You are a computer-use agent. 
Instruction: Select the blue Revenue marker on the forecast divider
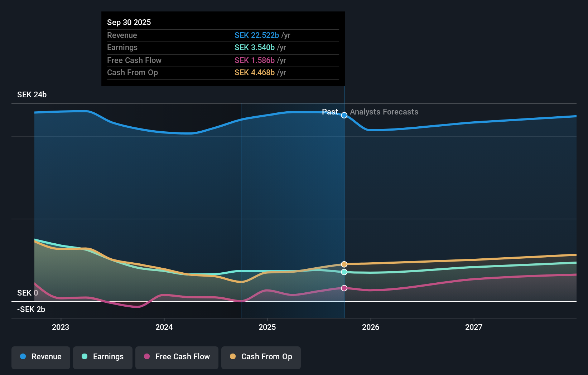[344, 115]
